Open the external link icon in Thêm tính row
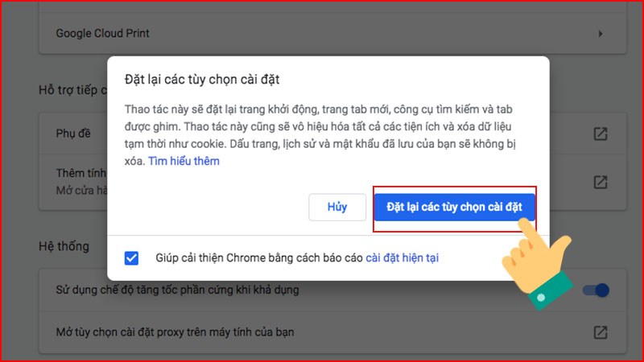Screen dimensions: 644x362 point(600,182)
